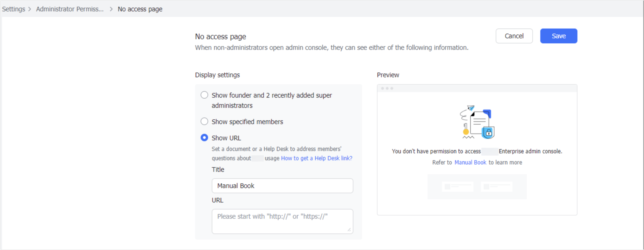Click the URL input field
The height and width of the screenshot is (250, 644).
[282, 221]
